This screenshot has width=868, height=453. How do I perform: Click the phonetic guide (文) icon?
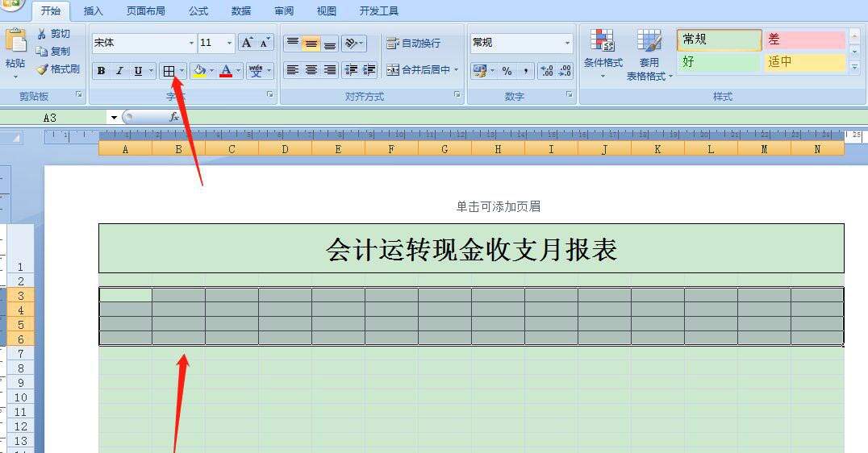point(256,71)
